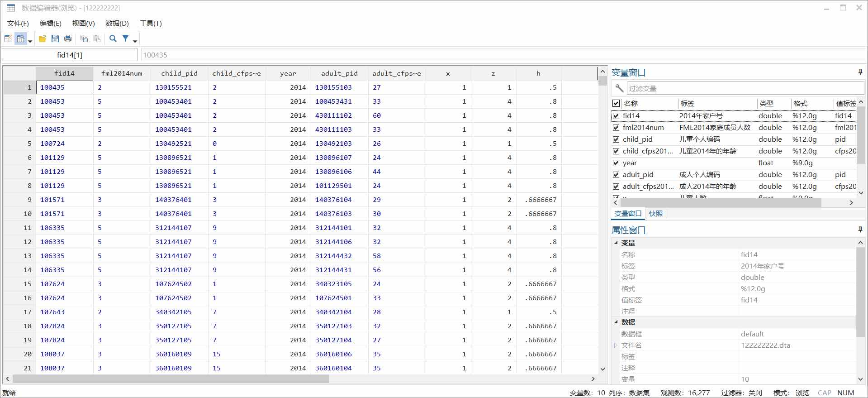Open the find magnifier tool
The height and width of the screenshot is (398, 868).
[x=113, y=39]
